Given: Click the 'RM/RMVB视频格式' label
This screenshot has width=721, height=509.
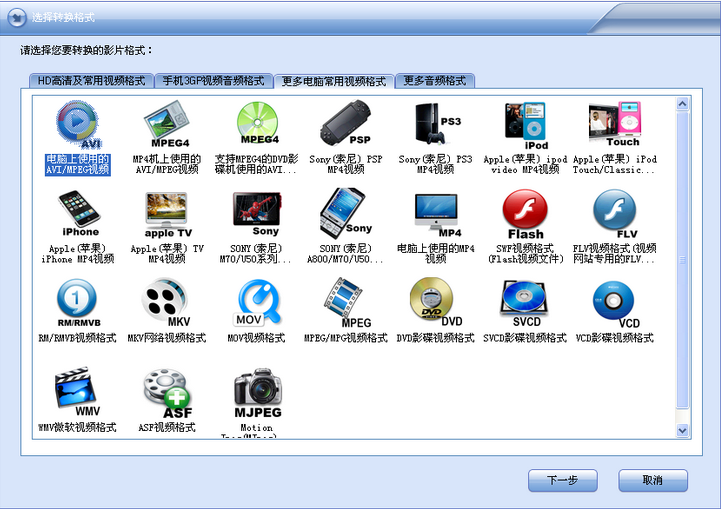Looking at the screenshot, I should (77, 338).
